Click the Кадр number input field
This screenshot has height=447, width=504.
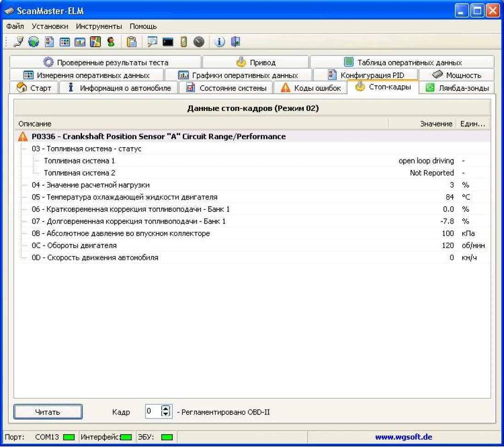[153, 411]
